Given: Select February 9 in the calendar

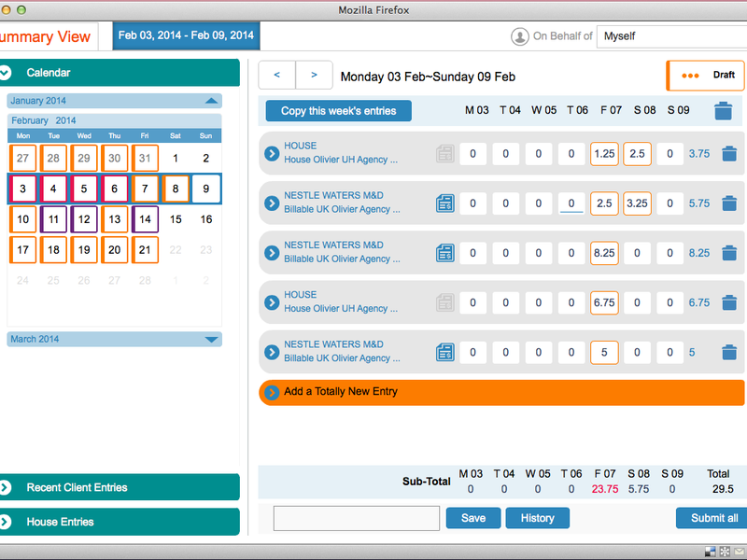Looking at the screenshot, I should coord(205,189).
